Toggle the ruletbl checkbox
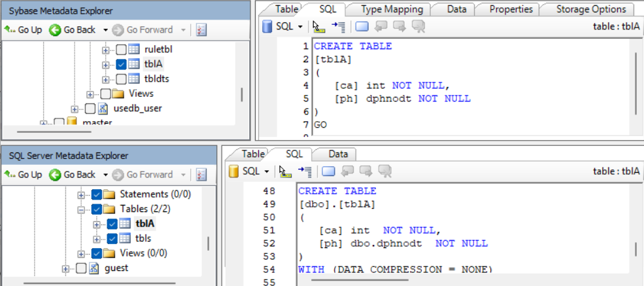This screenshot has height=286, width=644. 121,50
